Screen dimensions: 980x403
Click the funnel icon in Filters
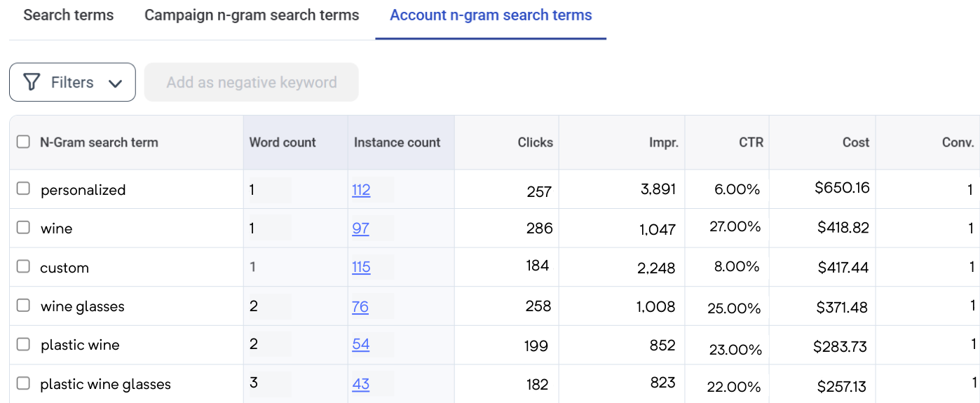pyautogui.click(x=32, y=83)
